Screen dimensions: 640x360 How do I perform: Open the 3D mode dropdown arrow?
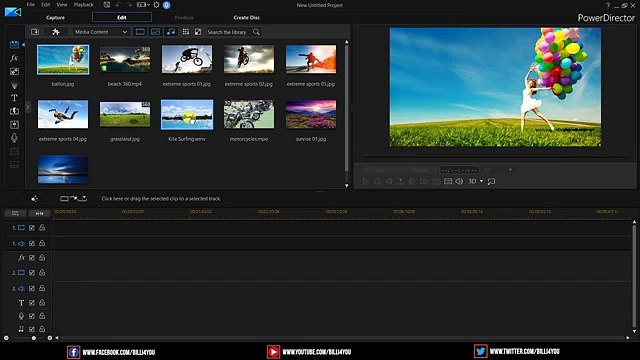pyautogui.click(x=482, y=181)
